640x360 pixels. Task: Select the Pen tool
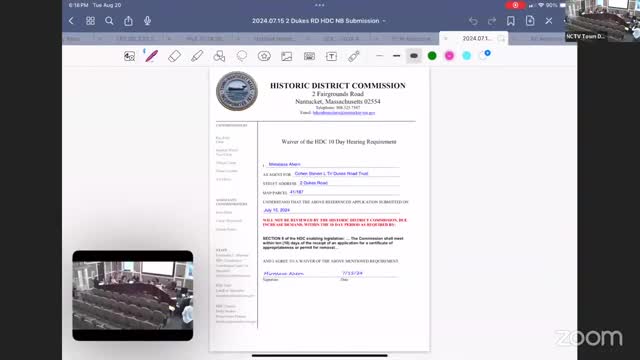click(x=151, y=56)
